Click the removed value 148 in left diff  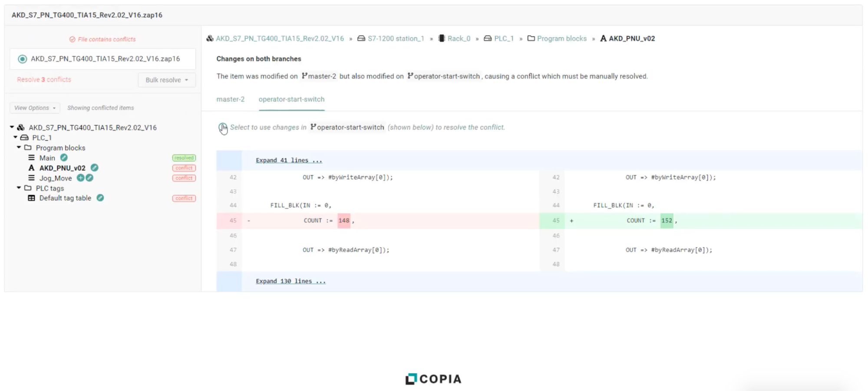click(x=344, y=220)
